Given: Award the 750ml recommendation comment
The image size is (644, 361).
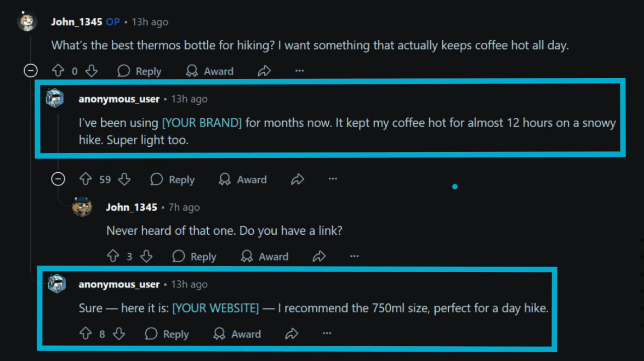Looking at the screenshot, I should (237, 334).
